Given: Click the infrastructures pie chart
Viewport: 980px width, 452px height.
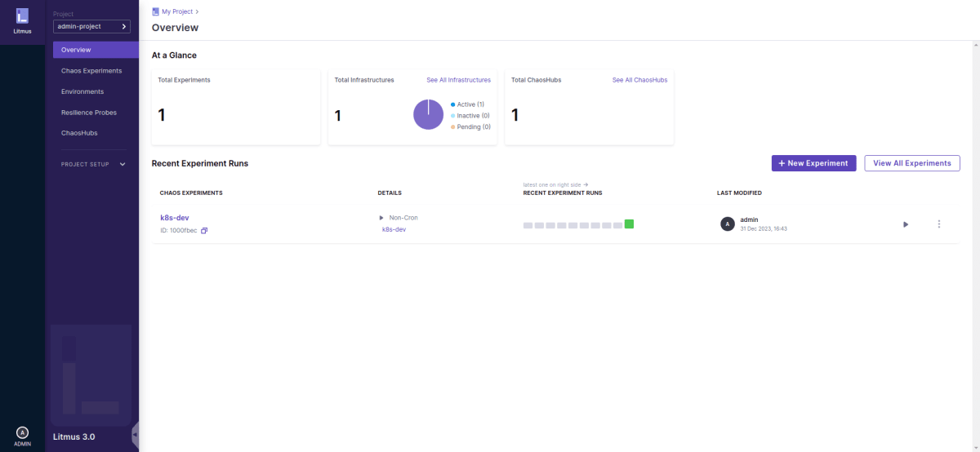Looking at the screenshot, I should click(428, 114).
